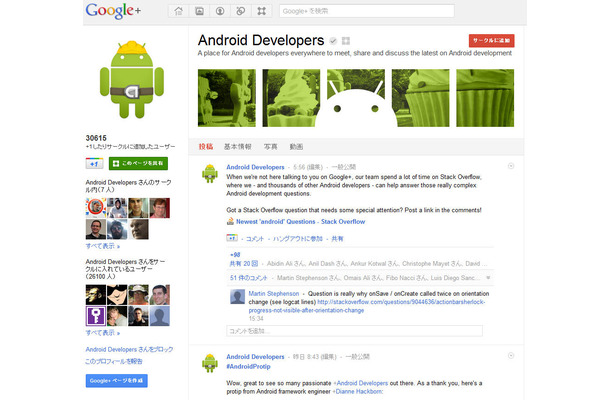The image size is (610, 400).
Task: Click the cartoon sunglasses avatar thumbnail in followers
Action: 117,295
